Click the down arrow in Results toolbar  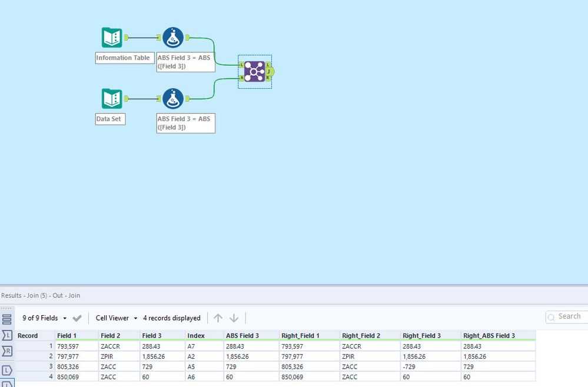click(x=234, y=318)
